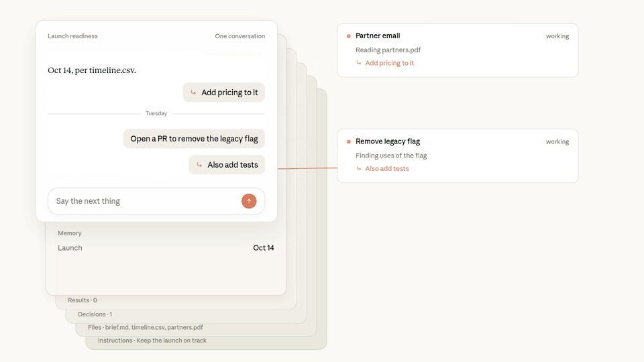Viewport: 644px width, 362px height.
Task: Click the 'One conversation' label
Action: pos(240,36)
